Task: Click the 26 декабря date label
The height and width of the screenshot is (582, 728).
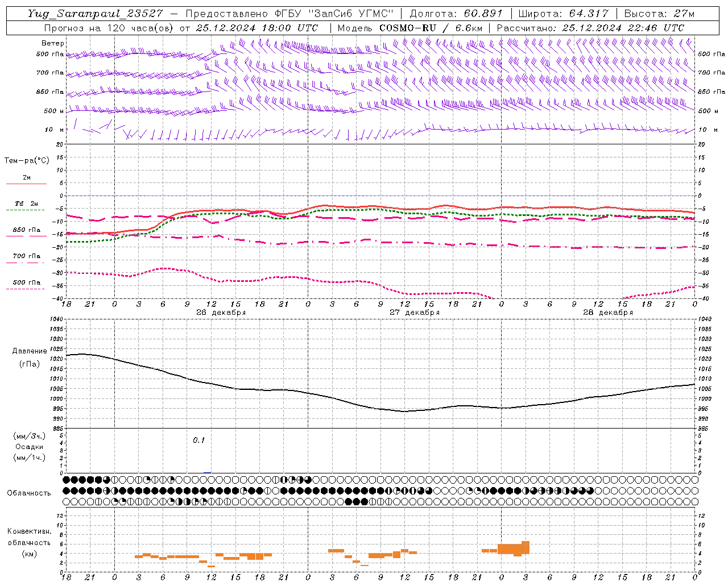Action: [x=221, y=313]
